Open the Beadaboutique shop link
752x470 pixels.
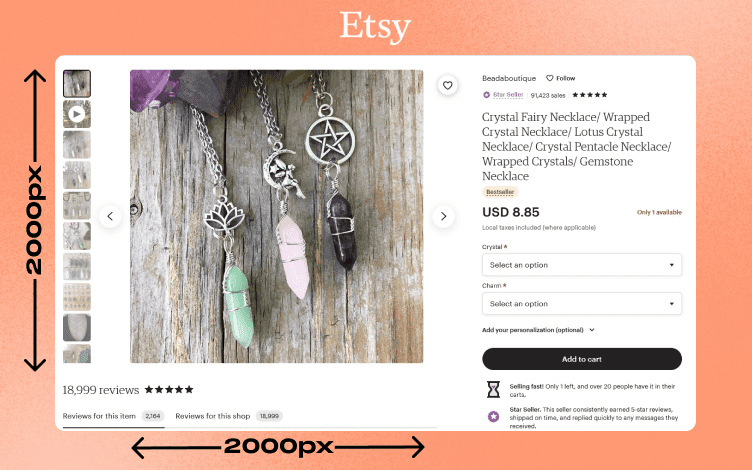coord(509,78)
